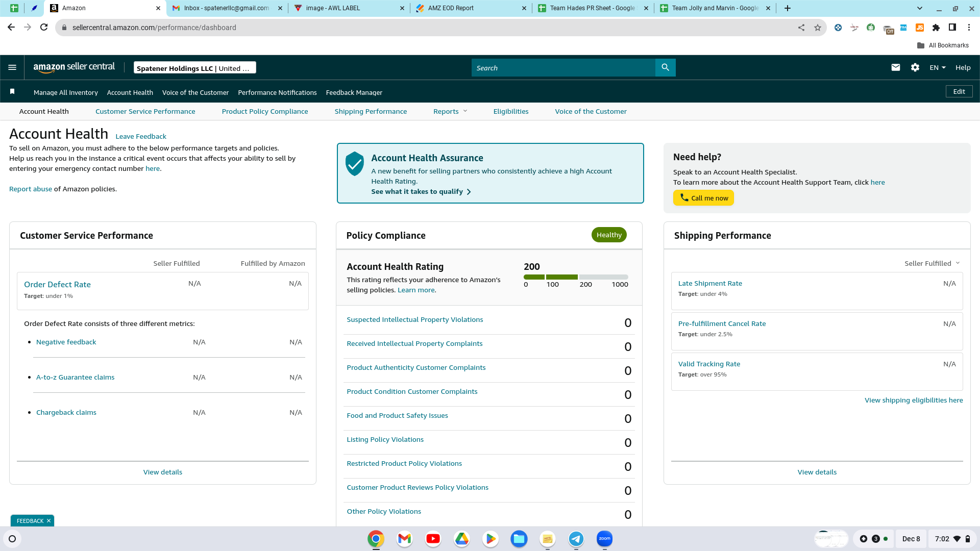Open the Eligibilities tab
The image size is (980, 551).
tap(511, 111)
